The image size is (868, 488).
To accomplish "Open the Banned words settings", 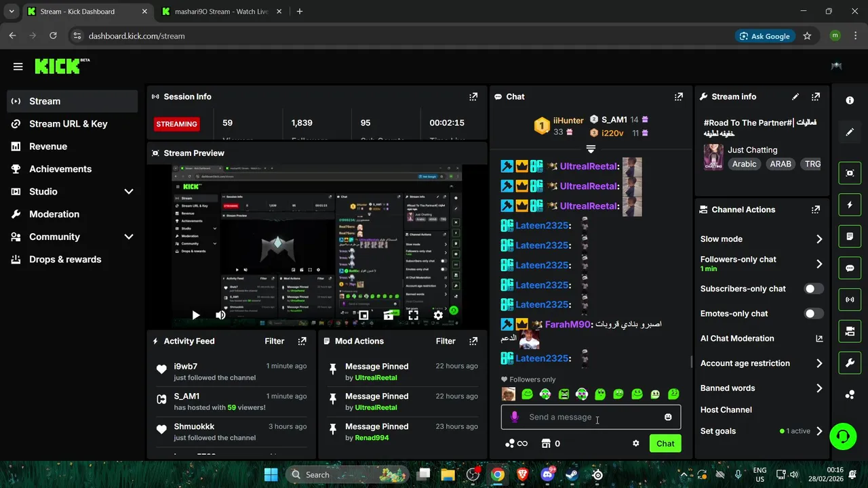I will click(762, 389).
